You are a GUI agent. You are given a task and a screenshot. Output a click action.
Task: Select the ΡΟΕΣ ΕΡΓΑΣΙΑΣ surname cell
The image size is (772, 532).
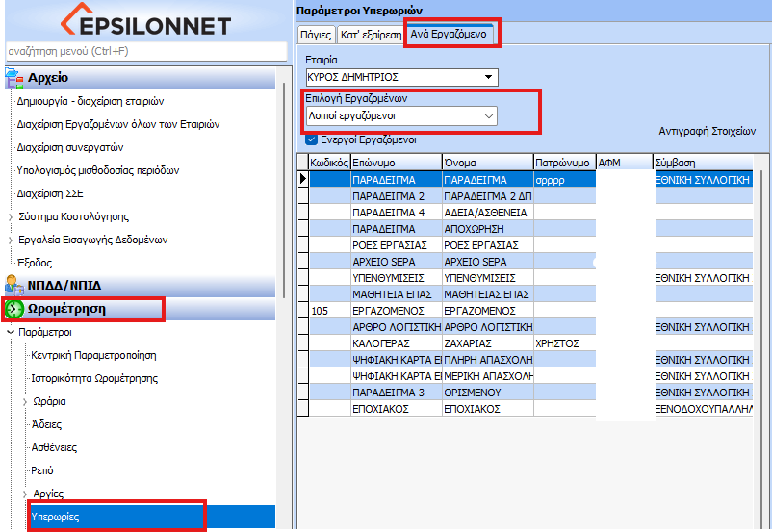pyautogui.click(x=397, y=245)
